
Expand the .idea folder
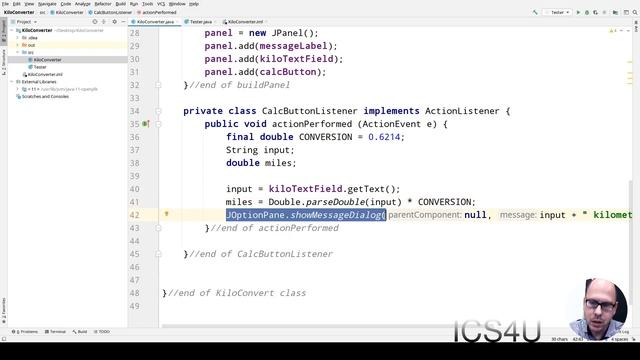18,38
